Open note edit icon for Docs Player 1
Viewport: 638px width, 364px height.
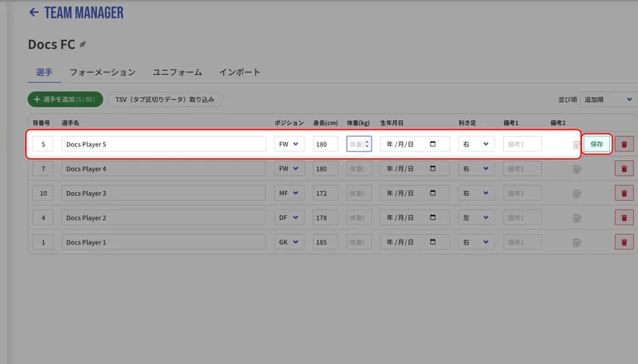pyautogui.click(x=577, y=242)
